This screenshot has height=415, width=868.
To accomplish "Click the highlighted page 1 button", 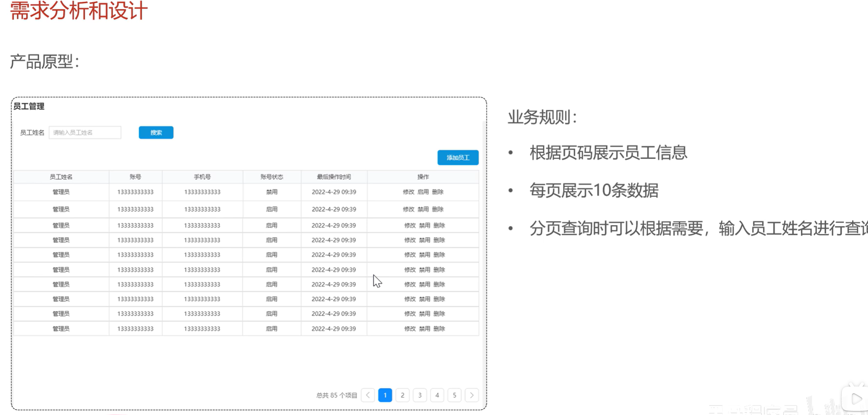I will coord(385,395).
